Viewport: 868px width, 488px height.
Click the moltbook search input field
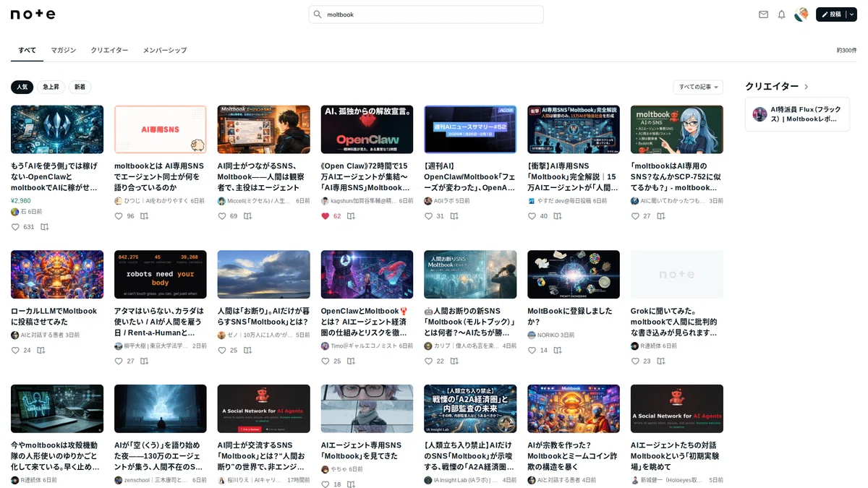[x=426, y=14]
